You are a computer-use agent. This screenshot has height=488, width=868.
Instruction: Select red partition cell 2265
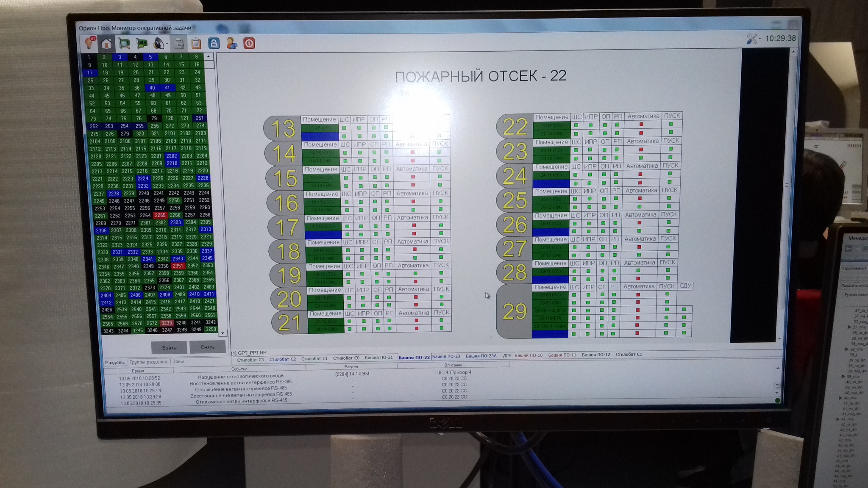[160, 215]
